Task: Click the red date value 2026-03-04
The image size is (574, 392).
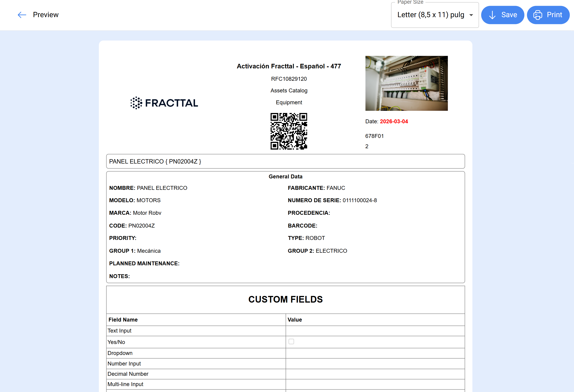Action: 394,121
